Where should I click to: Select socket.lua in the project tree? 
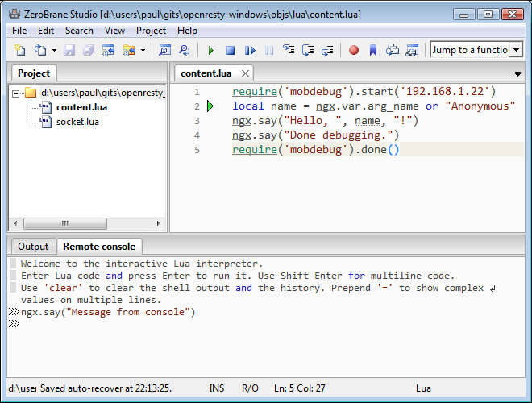[77, 122]
